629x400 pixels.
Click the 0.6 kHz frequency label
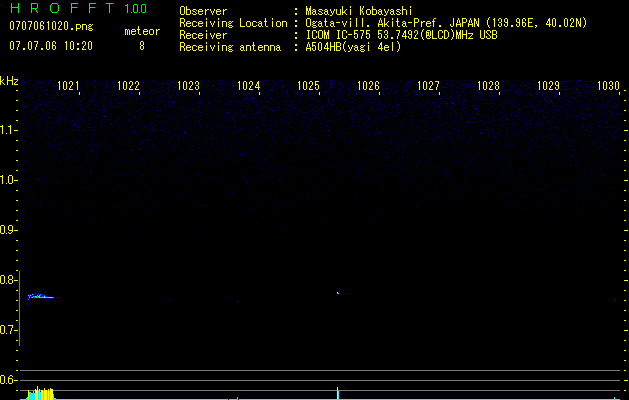click(8, 380)
